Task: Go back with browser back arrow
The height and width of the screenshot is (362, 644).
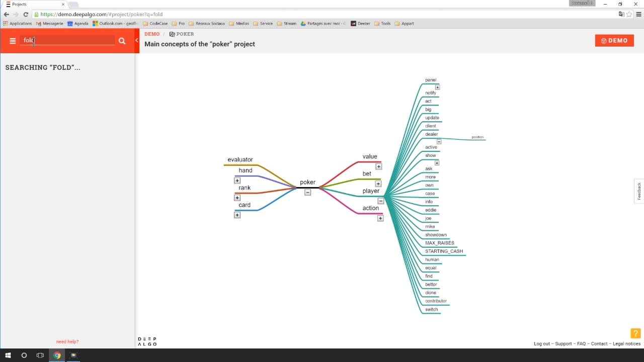Action: coord(6,14)
